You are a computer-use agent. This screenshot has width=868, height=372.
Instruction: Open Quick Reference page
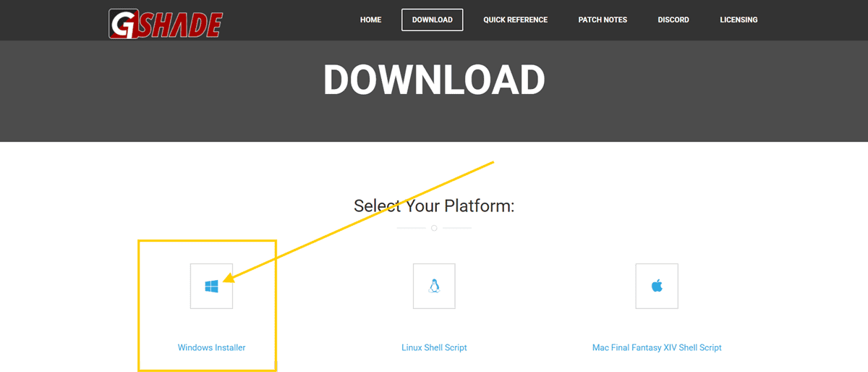click(516, 20)
